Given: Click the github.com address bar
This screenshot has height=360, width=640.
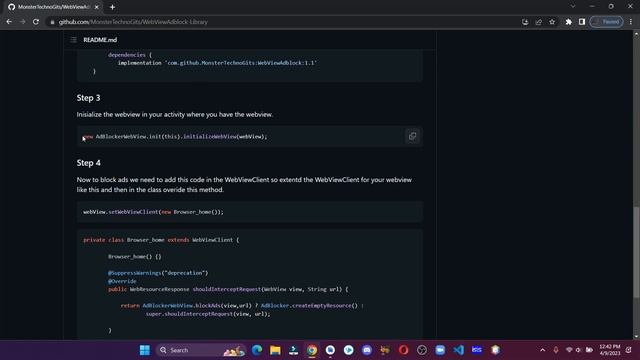Looking at the screenshot, I should pos(282,22).
